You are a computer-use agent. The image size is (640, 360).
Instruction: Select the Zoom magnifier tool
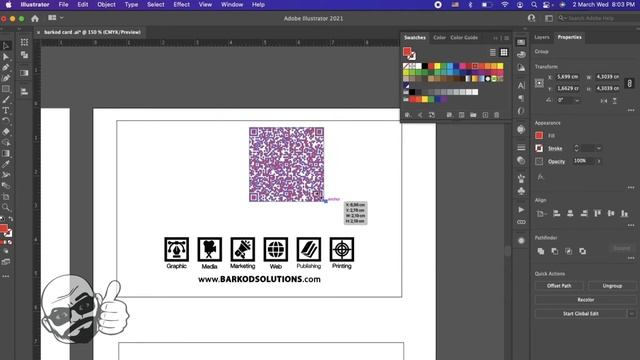(6, 207)
